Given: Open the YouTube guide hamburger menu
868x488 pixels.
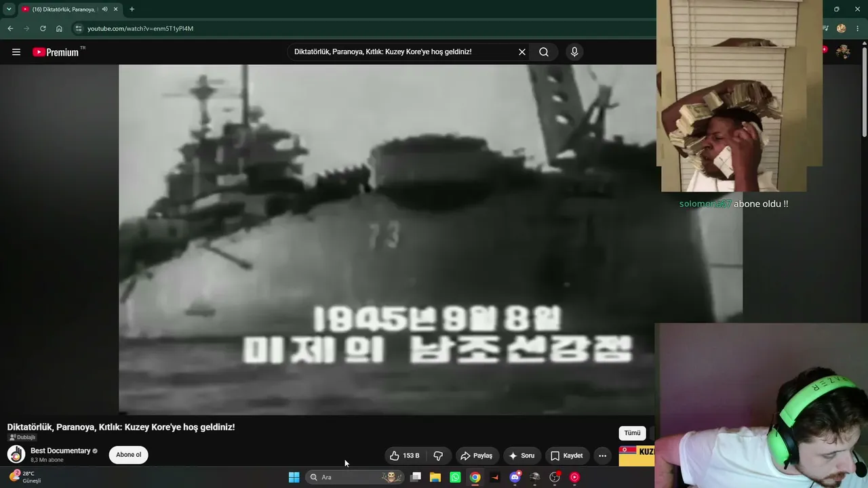Looking at the screenshot, I should click(16, 52).
